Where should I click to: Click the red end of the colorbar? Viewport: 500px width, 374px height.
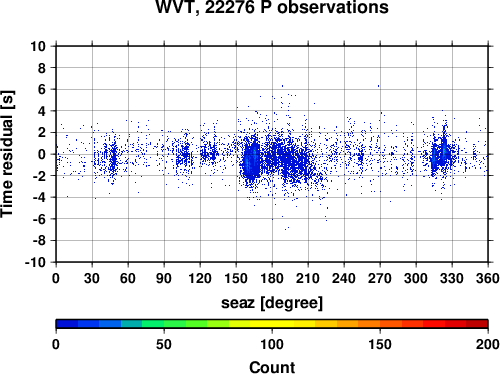pos(477,324)
